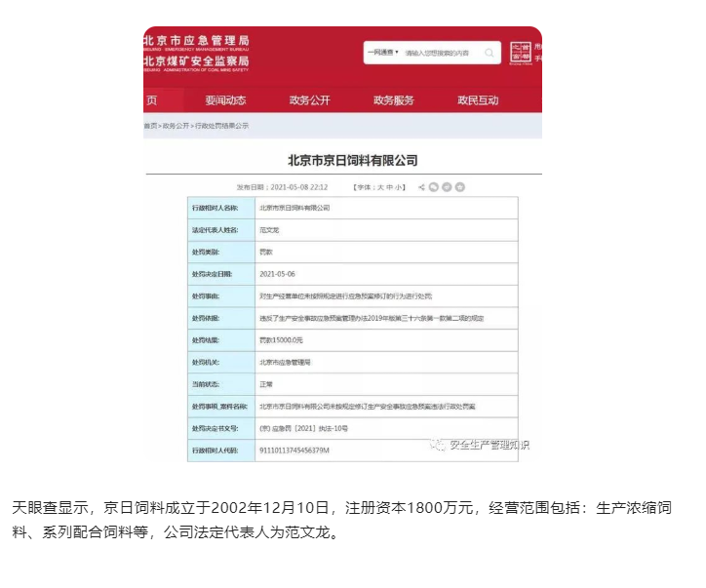The image size is (706, 588).
Task: Click the 处罚事项_案件名称 label cell
Action: click(x=221, y=407)
